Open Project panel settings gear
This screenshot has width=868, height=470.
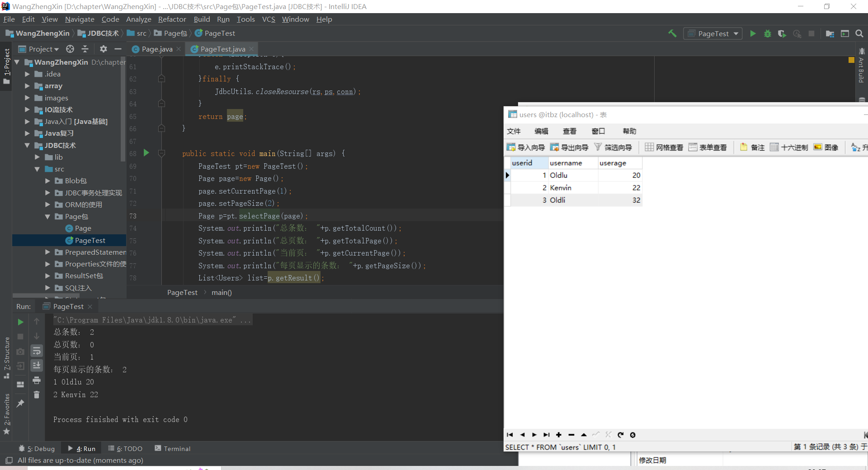pyautogui.click(x=104, y=49)
